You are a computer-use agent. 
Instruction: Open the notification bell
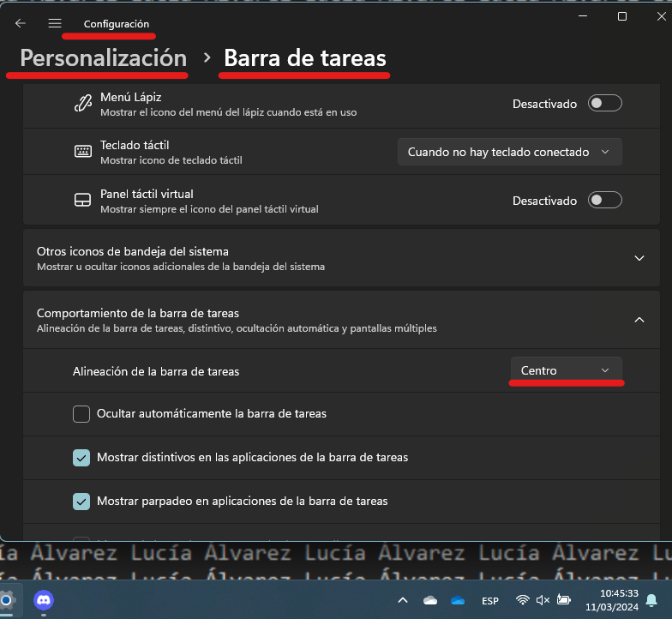(x=651, y=600)
